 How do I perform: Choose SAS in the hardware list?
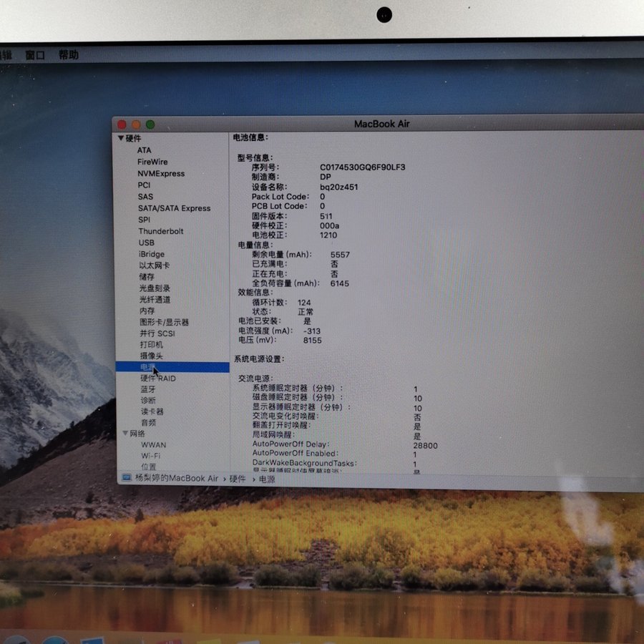[145, 196]
